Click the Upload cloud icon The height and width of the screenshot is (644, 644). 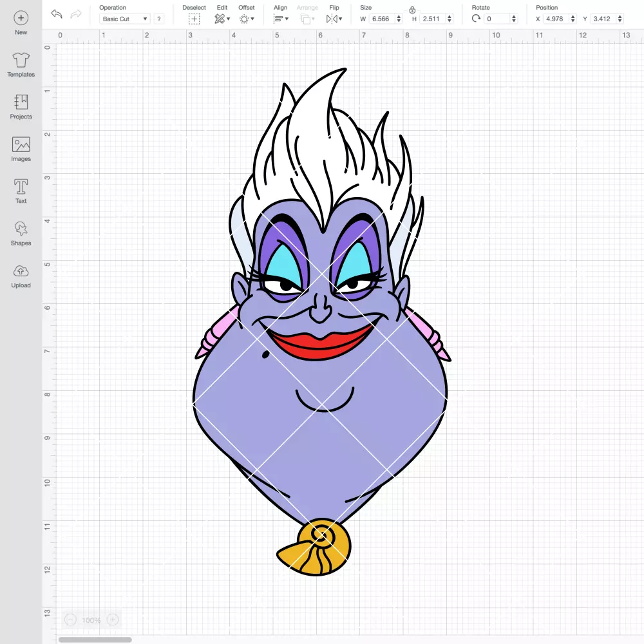pyautogui.click(x=21, y=271)
